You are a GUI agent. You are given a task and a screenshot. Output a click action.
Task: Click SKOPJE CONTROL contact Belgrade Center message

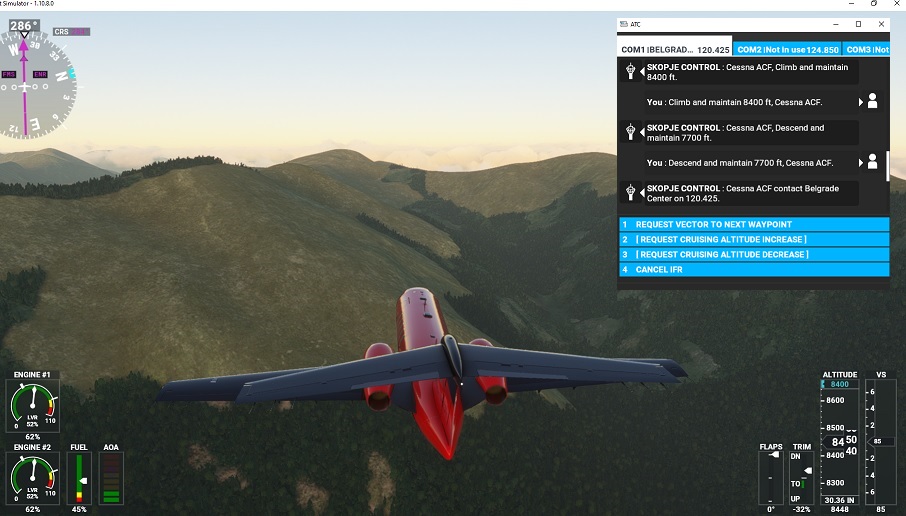pos(752,193)
